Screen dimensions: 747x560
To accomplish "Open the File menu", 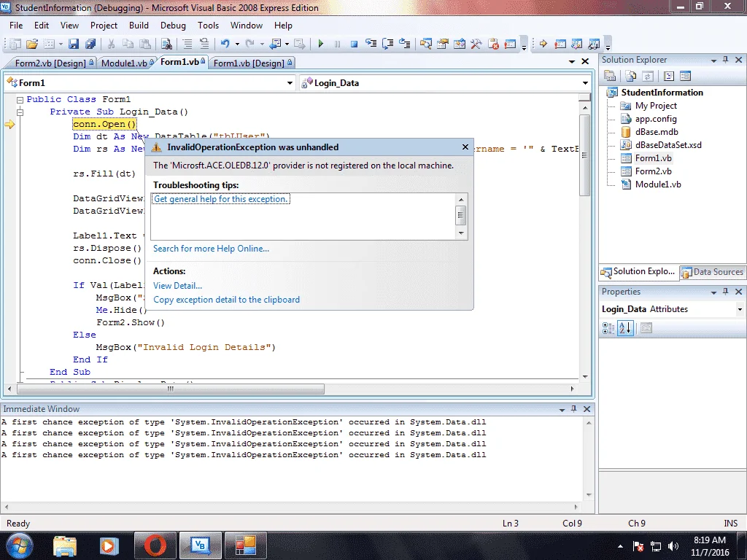I will [16, 26].
